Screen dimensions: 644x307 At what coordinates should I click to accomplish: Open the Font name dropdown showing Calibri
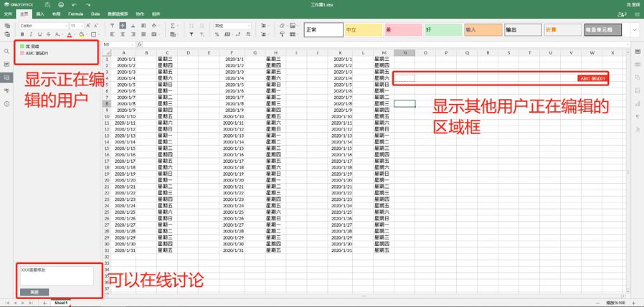coord(42,26)
